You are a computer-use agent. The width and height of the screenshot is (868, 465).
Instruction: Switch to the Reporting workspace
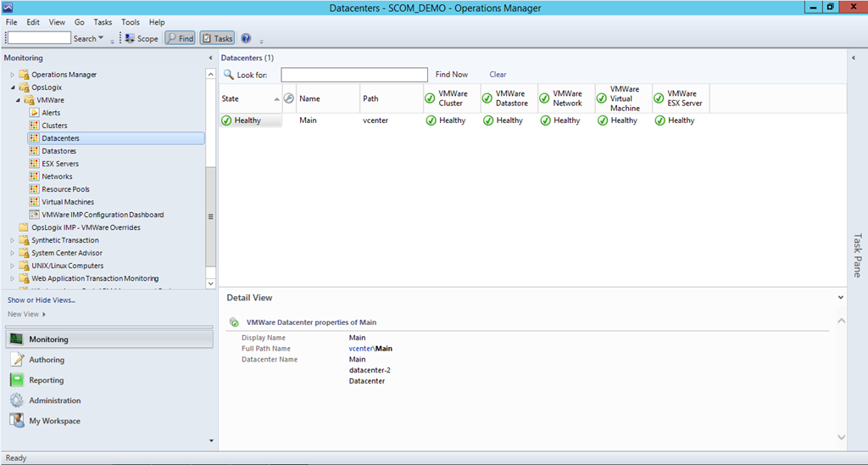click(x=46, y=380)
